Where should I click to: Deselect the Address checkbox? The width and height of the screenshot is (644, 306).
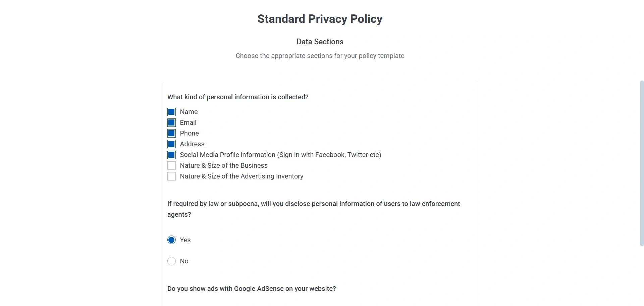[171, 144]
